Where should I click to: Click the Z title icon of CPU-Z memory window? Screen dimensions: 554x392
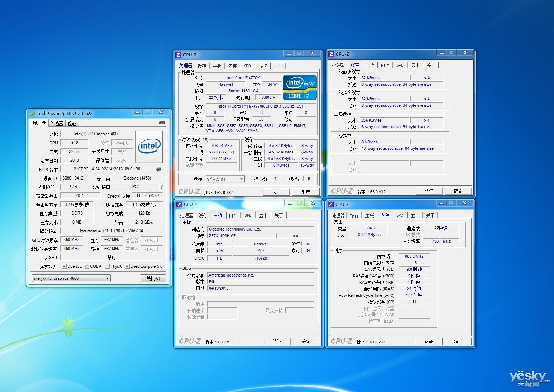click(x=331, y=205)
